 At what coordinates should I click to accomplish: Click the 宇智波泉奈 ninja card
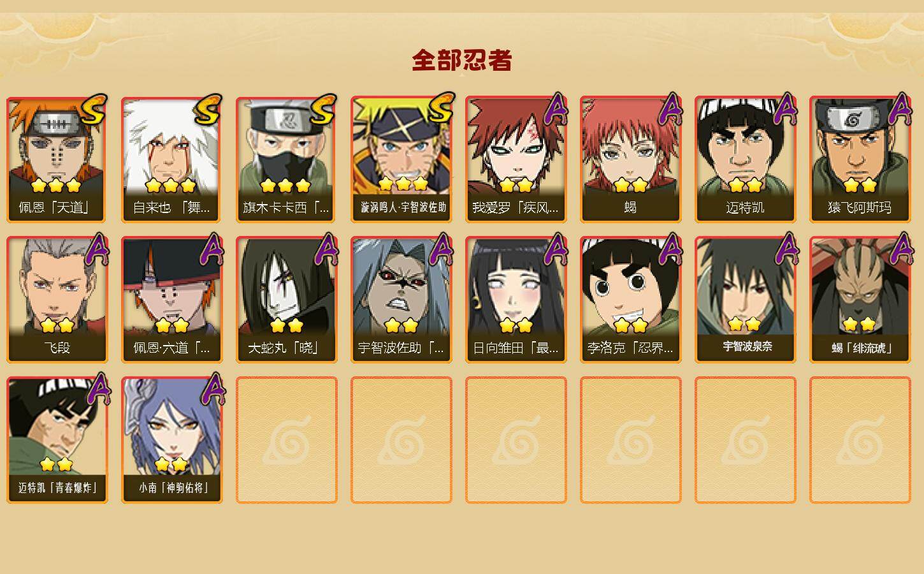(x=745, y=300)
